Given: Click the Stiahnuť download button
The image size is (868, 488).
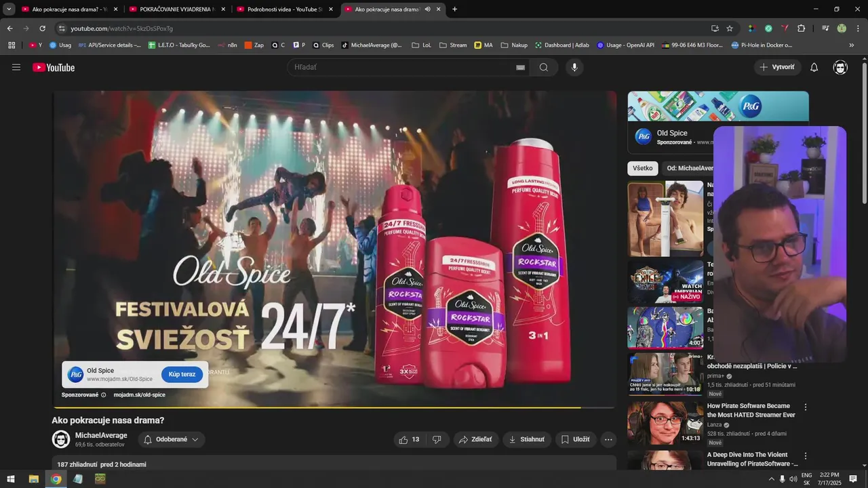Looking at the screenshot, I should coord(527,439).
